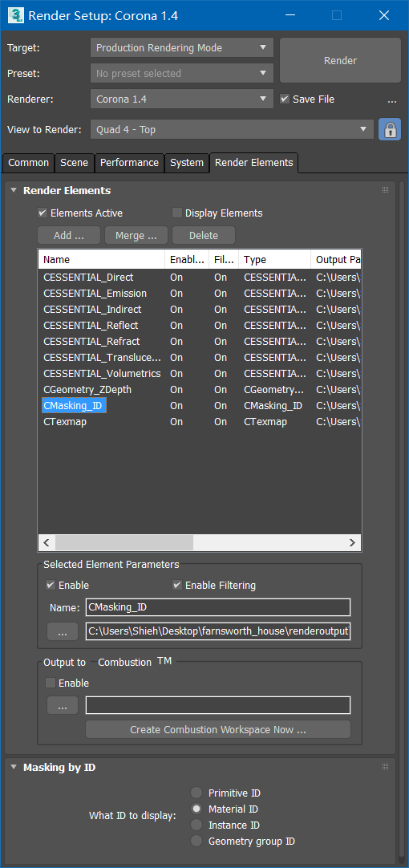
Task: Browse output path with ellipsis button
Action: (x=63, y=631)
